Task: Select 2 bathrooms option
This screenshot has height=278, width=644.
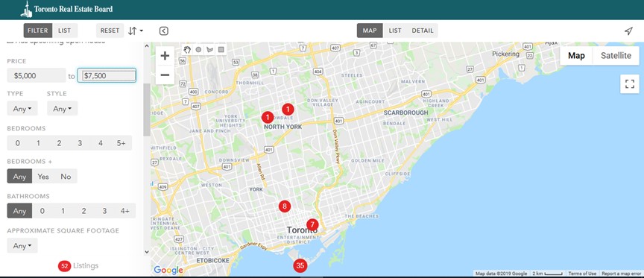Action: click(x=83, y=211)
